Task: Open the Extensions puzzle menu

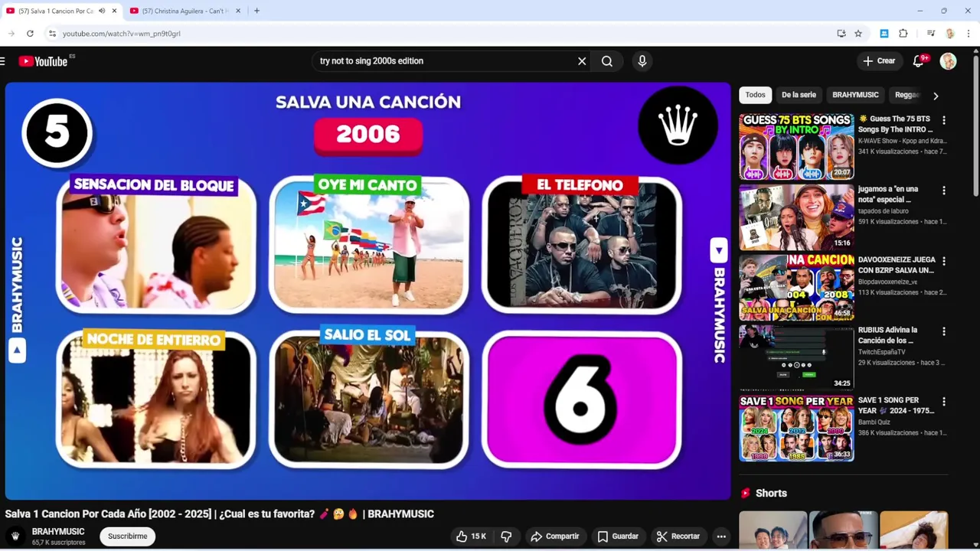Action: click(903, 34)
